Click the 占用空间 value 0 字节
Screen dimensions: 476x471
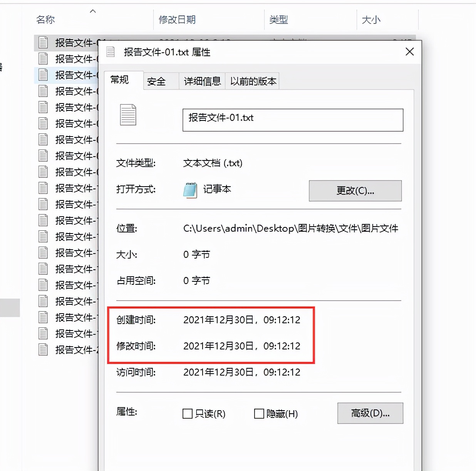click(196, 281)
